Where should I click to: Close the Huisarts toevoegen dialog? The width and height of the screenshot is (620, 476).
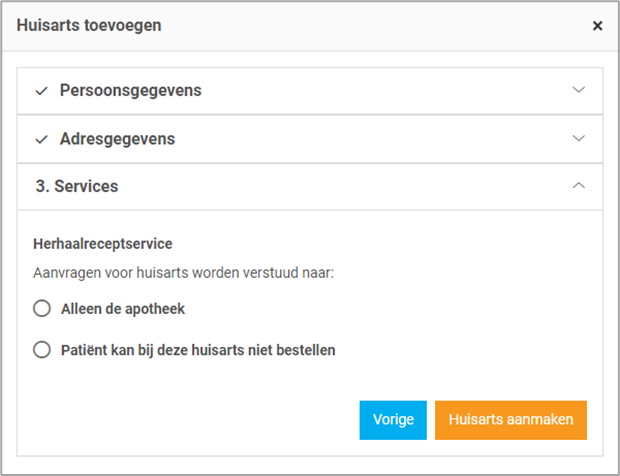tap(597, 26)
